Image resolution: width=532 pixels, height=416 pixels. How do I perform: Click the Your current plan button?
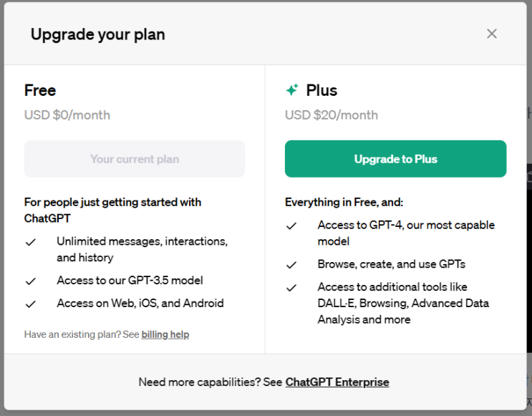135,159
